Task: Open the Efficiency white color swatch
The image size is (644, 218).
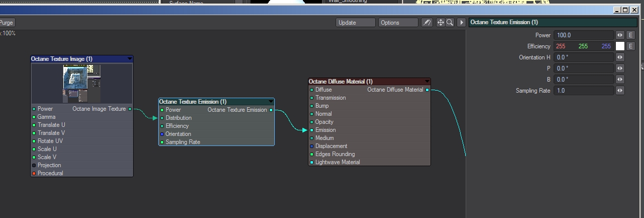Action: point(620,46)
